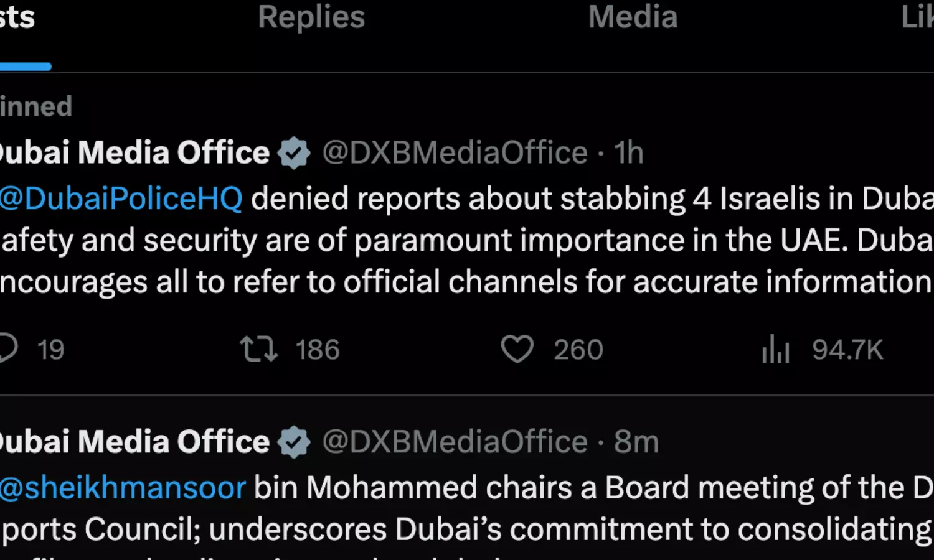Click the verified badge on the 8m post
Image resolution: width=934 pixels, height=560 pixels.
pos(294,442)
